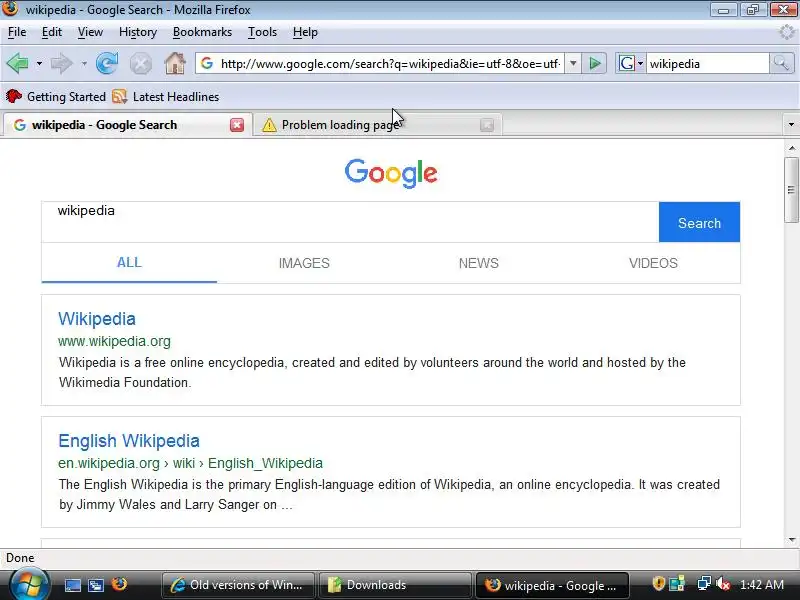This screenshot has width=800, height=600.
Task: Switch to VIDEOS results
Action: (x=653, y=263)
